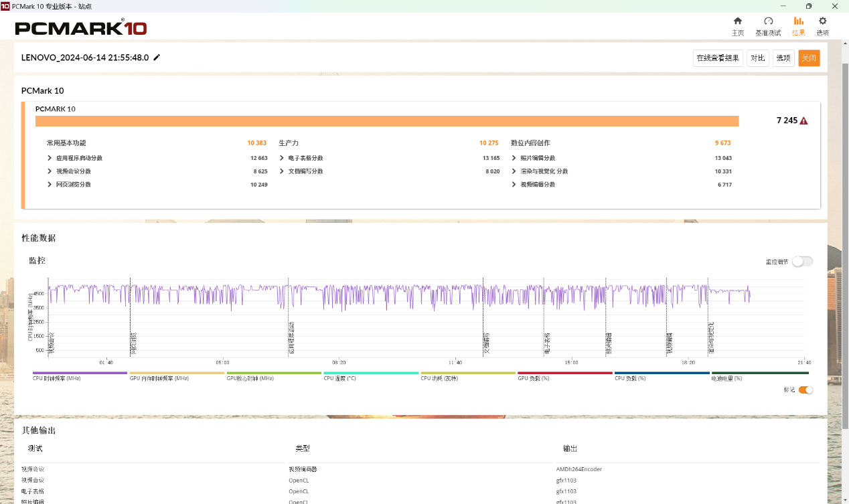This screenshot has width=849, height=504.
Task: Click the 性能数据 section heading
Action: pyautogui.click(x=39, y=238)
